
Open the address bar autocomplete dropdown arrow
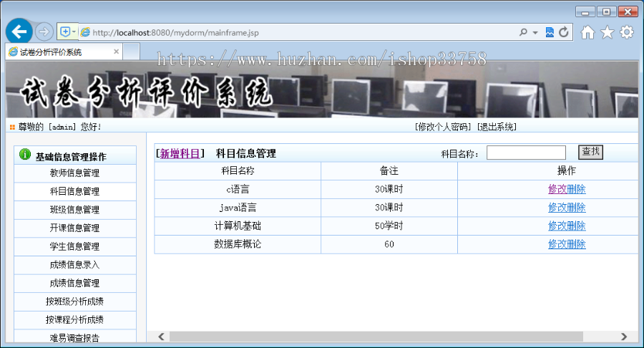535,32
